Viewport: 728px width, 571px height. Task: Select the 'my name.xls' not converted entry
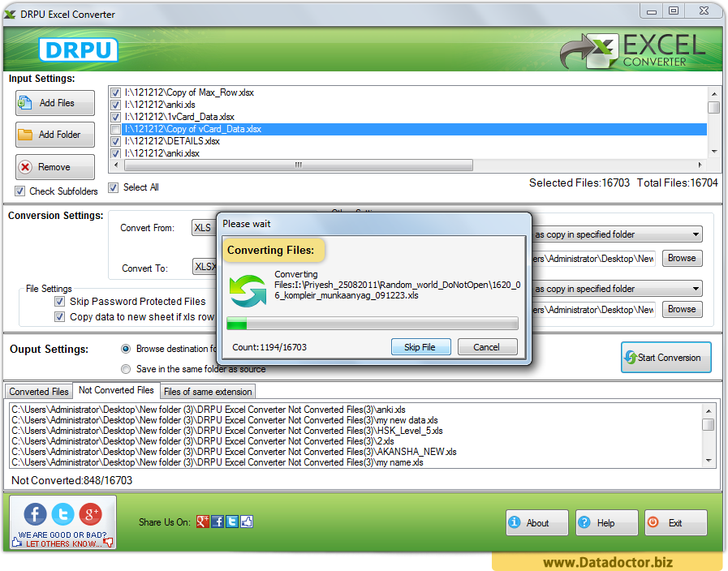[218, 462]
